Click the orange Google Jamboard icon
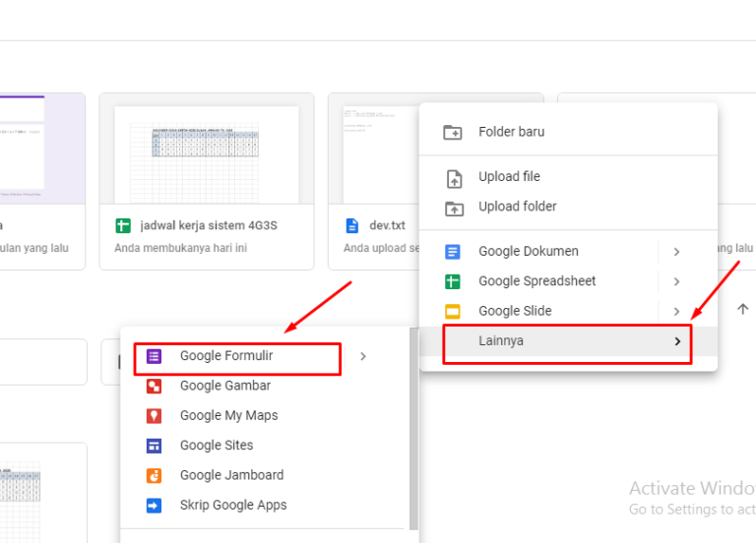The image size is (756, 543). (154, 475)
